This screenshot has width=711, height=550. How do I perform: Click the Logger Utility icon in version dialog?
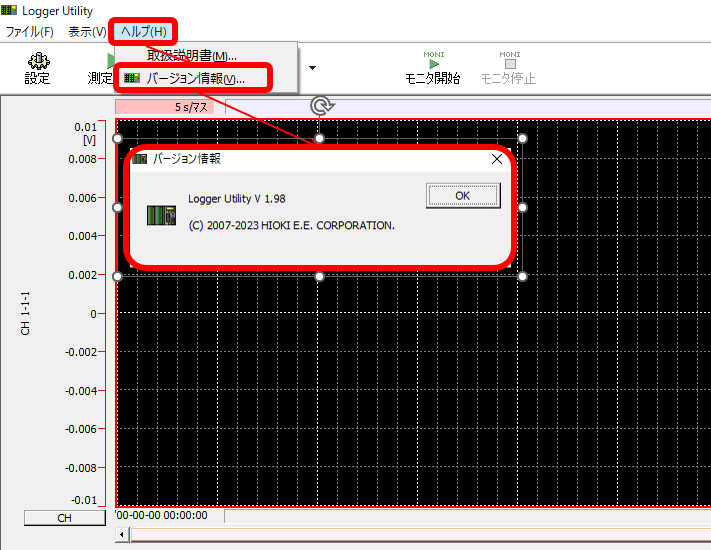coord(161,215)
